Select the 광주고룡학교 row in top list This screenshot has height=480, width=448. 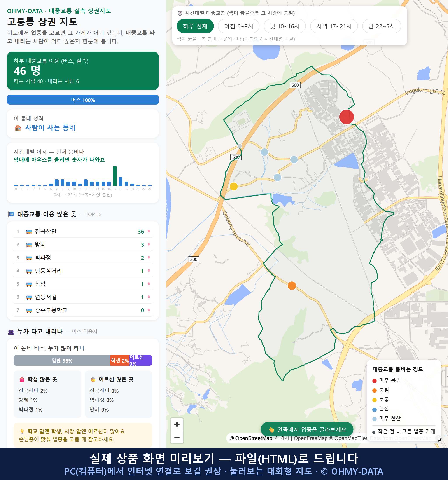tap(83, 310)
